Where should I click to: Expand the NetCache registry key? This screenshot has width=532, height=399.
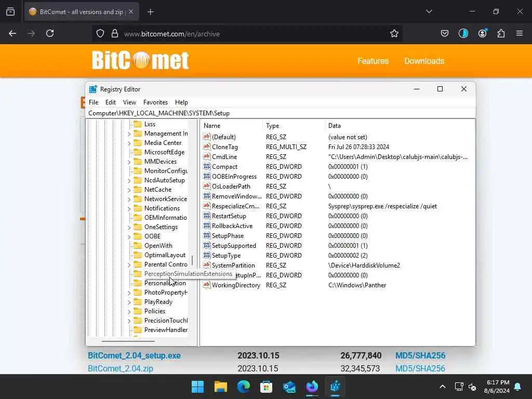(129, 190)
